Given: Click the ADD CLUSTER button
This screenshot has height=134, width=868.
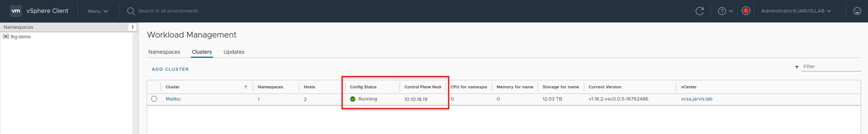Looking at the screenshot, I should point(170,69).
